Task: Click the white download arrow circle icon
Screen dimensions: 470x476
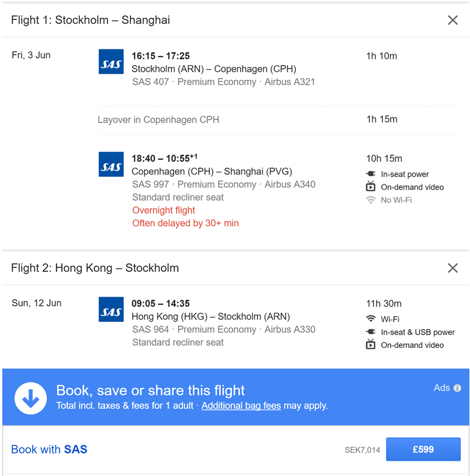Action: point(31,398)
